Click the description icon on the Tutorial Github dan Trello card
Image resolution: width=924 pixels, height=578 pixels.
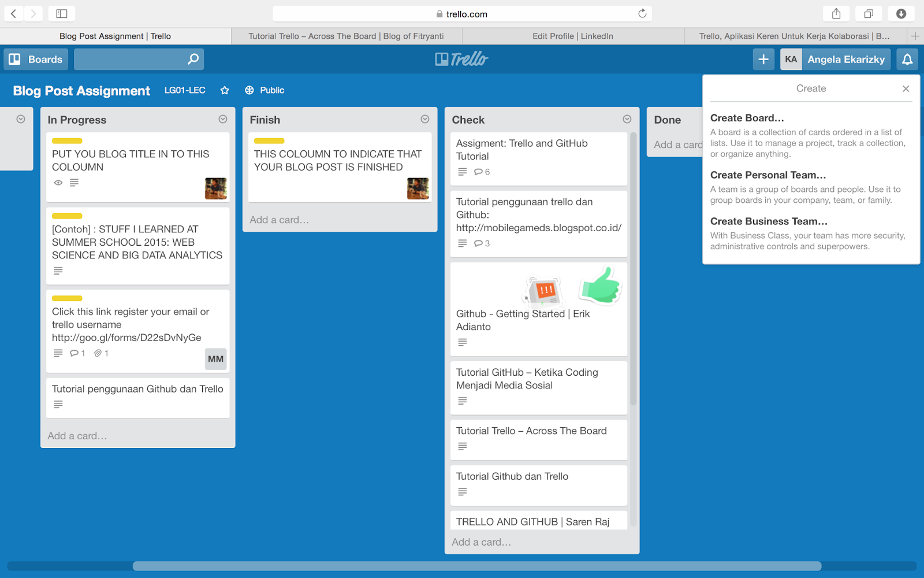click(x=463, y=492)
